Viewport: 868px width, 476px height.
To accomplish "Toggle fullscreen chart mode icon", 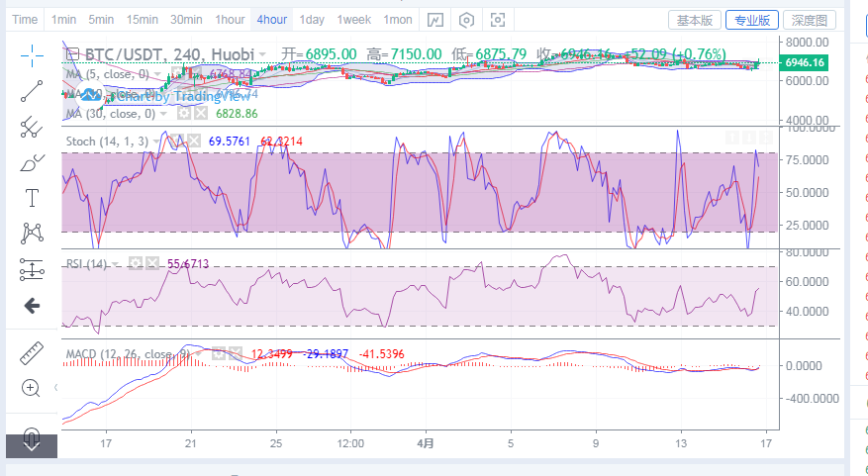I will pos(498,20).
